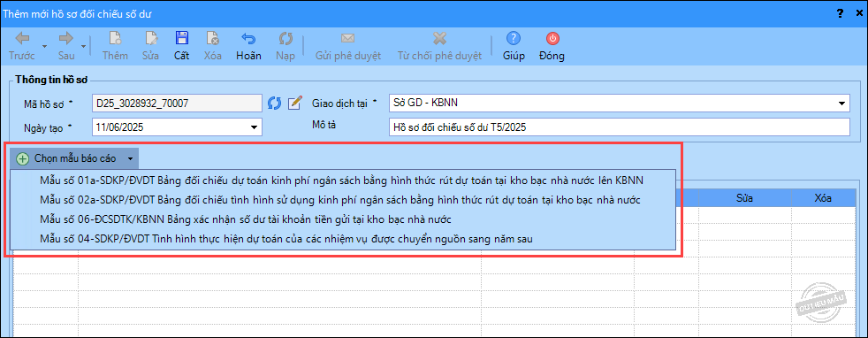Expand the Giao dịch tại combo box

pos(841,103)
